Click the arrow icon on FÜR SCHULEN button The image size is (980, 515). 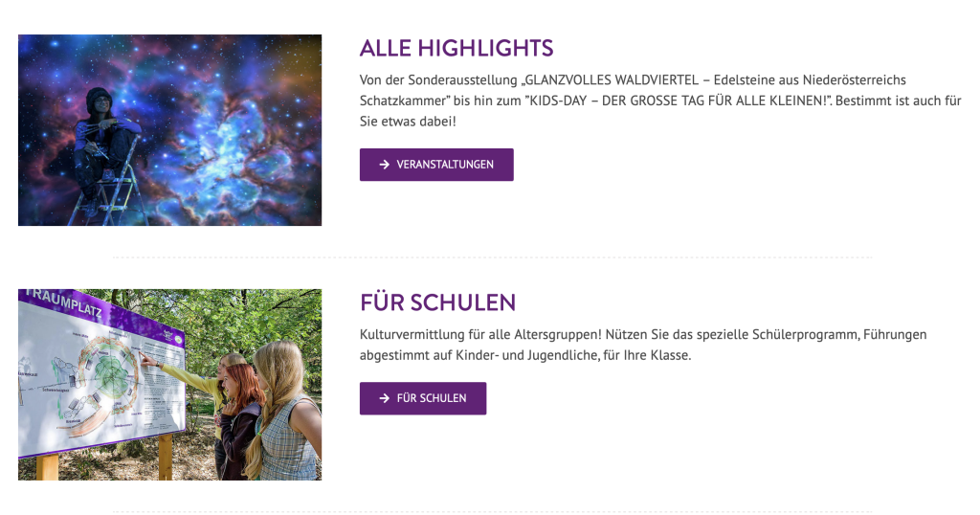tap(385, 398)
